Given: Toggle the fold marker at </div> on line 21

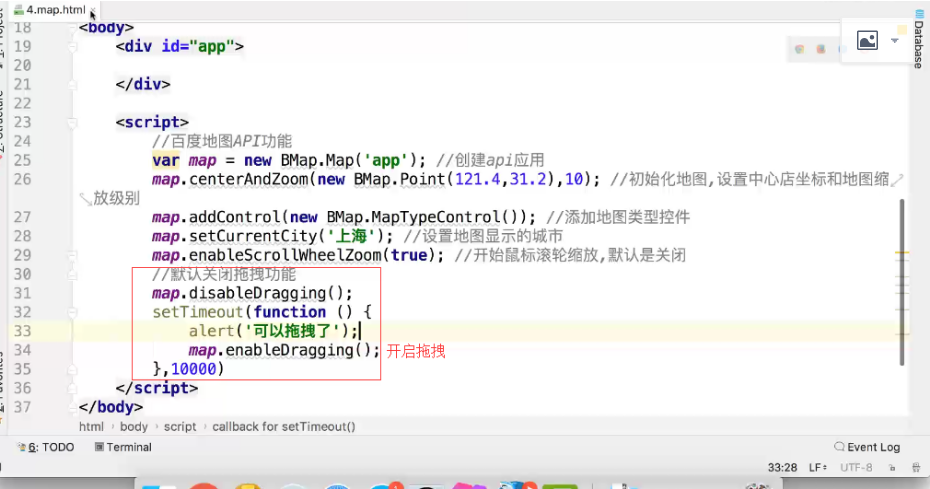Looking at the screenshot, I should coord(72,84).
